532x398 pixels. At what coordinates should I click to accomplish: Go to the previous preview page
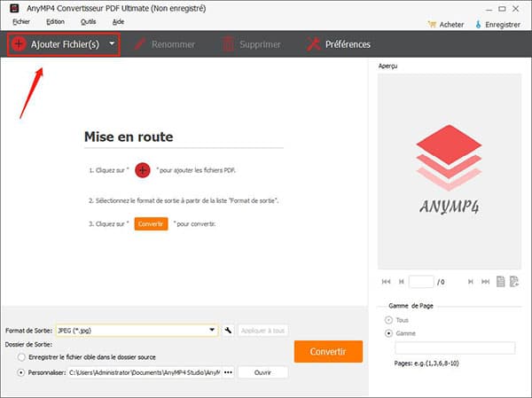(401, 282)
